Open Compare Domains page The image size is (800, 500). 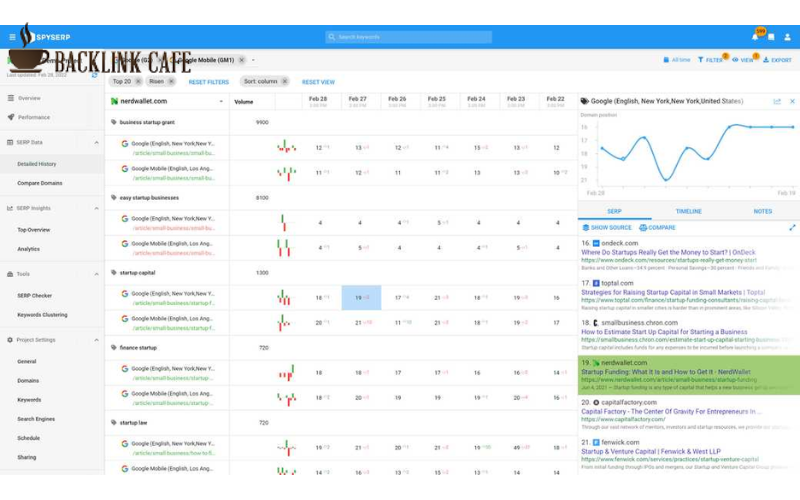pos(40,183)
